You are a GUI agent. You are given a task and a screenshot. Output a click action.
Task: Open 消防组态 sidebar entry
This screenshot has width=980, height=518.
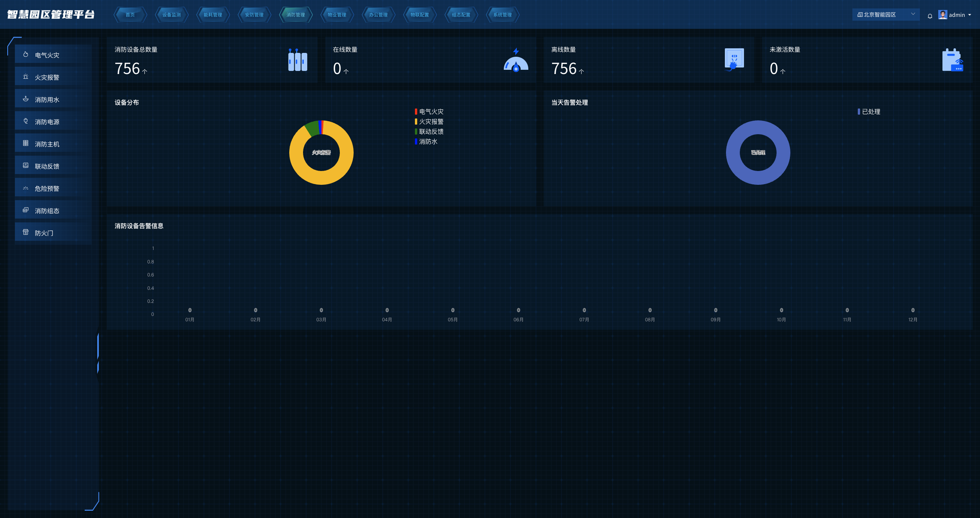[x=47, y=211]
